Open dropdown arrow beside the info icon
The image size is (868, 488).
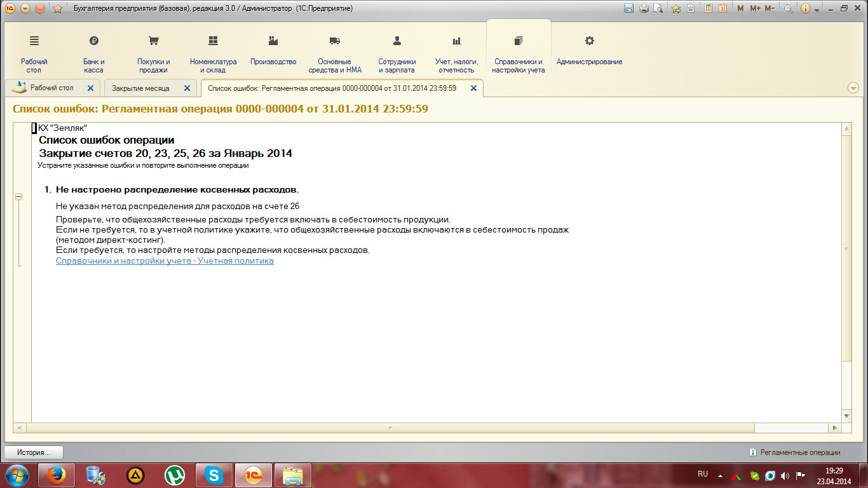click(x=817, y=9)
